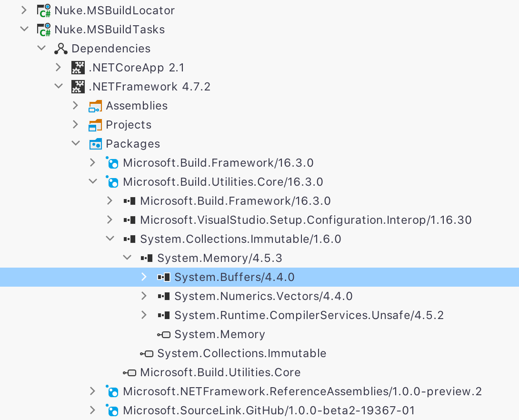Screen dimensions: 519x420
Task: Click the Assemblies folder icon
Action: (x=95, y=106)
